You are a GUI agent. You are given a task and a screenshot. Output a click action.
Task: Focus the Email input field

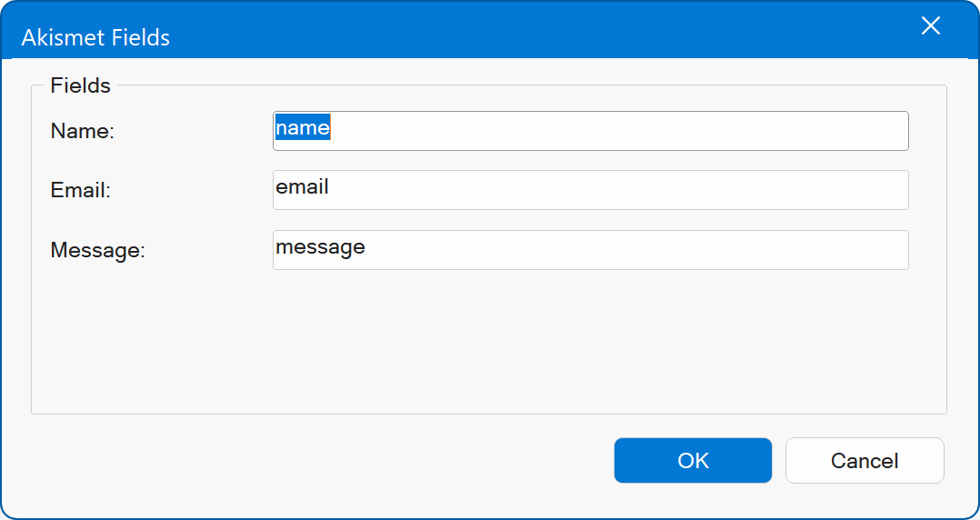coord(591,190)
